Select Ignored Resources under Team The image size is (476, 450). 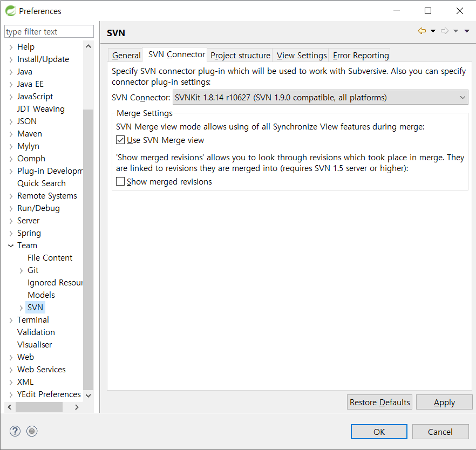click(x=55, y=283)
